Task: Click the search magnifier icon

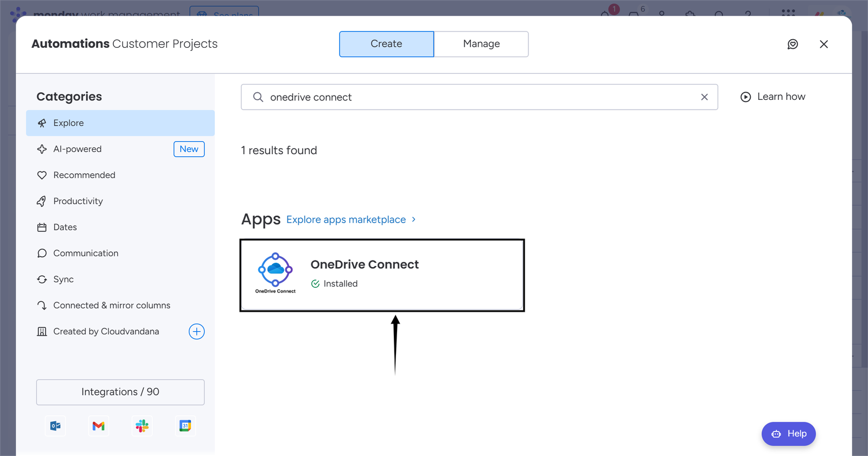Action: pos(258,97)
